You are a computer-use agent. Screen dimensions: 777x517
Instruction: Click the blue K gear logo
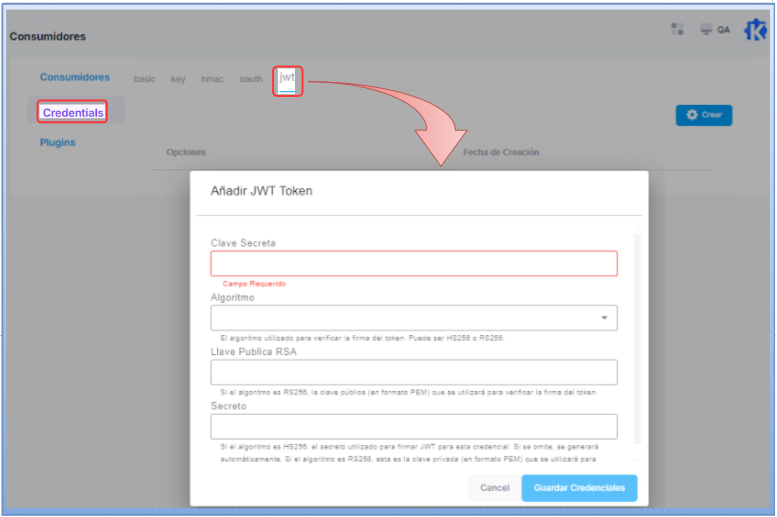click(755, 30)
